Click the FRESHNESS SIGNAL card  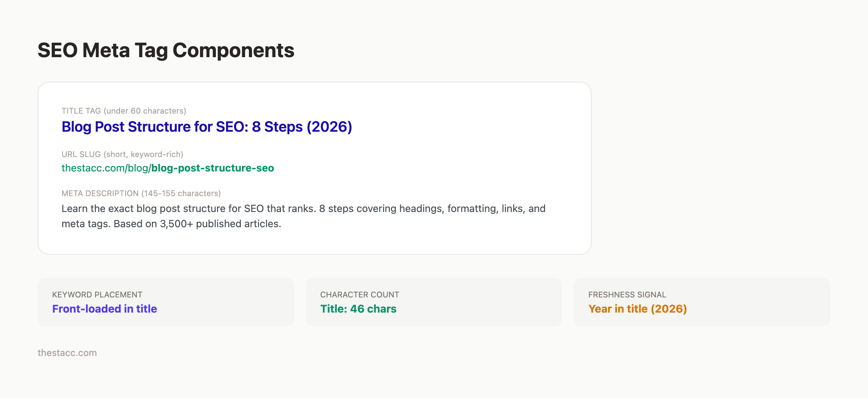[x=701, y=302]
